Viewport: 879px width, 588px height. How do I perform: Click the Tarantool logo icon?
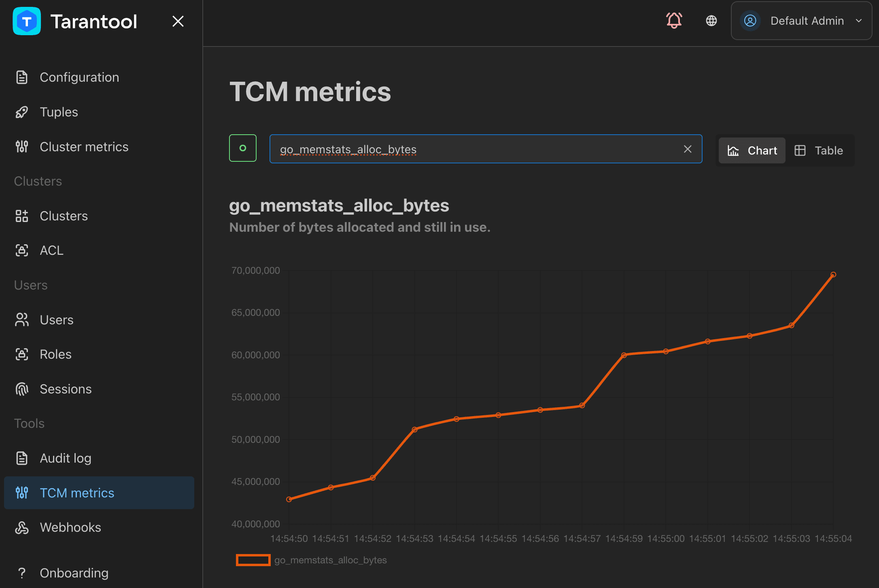27,21
